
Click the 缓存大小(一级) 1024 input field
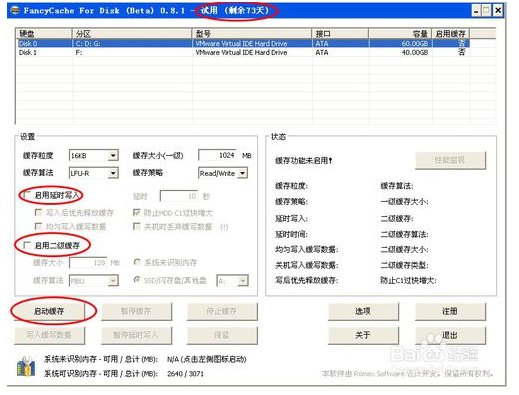(x=217, y=155)
